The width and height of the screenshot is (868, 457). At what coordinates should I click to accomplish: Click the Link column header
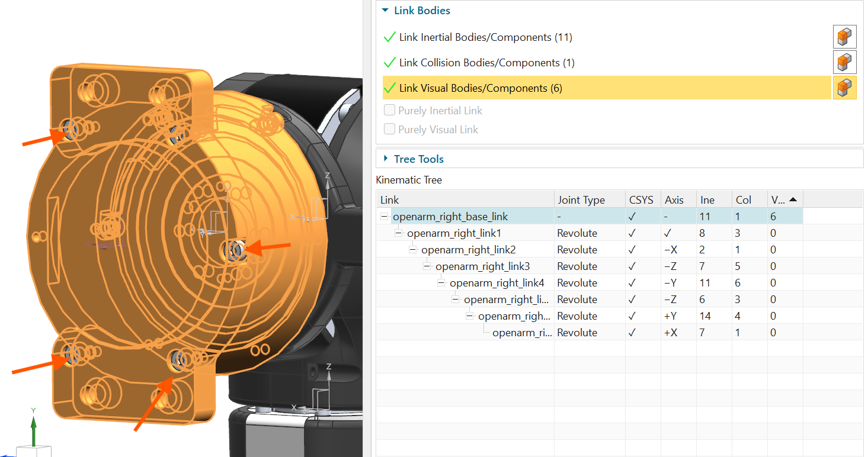pyautogui.click(x=465, y=199)
